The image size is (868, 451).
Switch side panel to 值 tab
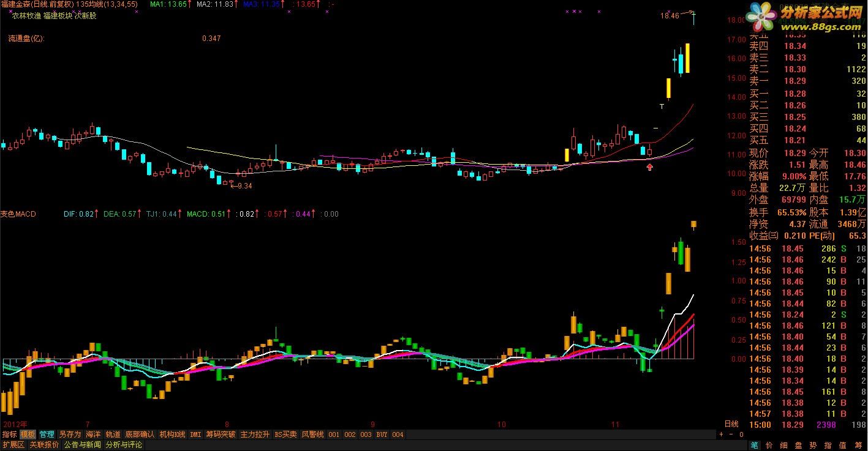coord(843,445)
